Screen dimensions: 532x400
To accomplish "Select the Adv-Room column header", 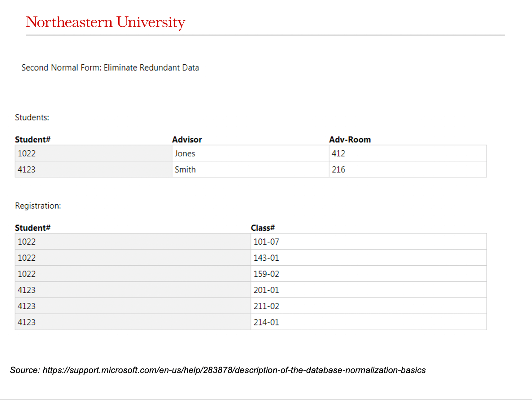I will [x=350, y=140].
